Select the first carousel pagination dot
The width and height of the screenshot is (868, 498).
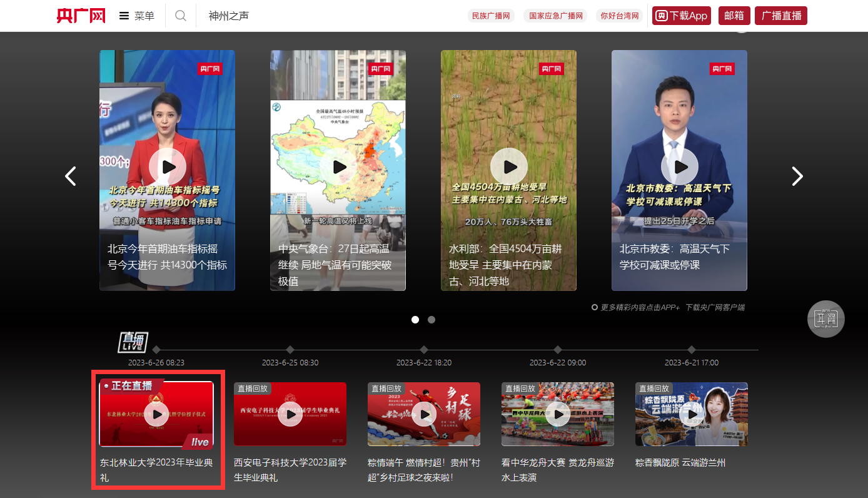click(415, 320)
